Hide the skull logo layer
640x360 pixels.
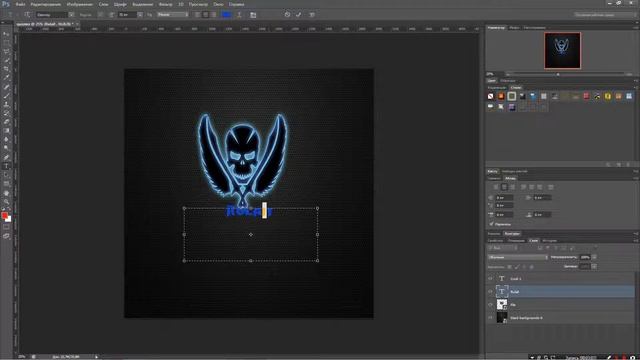490,304
